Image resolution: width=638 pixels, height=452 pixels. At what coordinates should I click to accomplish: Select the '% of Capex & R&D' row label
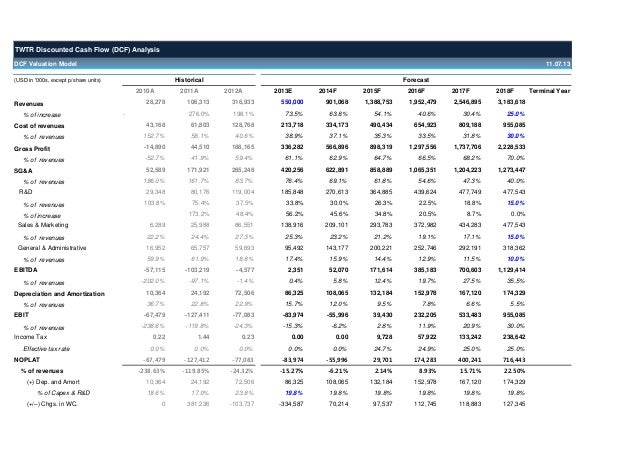pyautogui.click(x=63, y=393)
